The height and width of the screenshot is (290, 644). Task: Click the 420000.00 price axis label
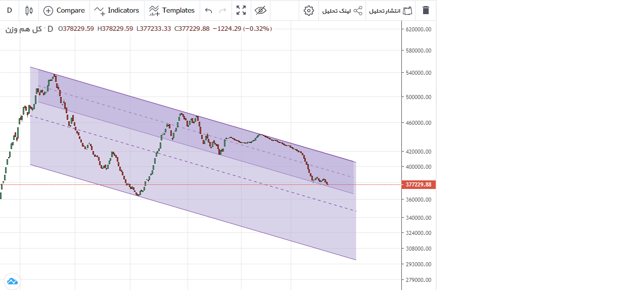point(419,152)
